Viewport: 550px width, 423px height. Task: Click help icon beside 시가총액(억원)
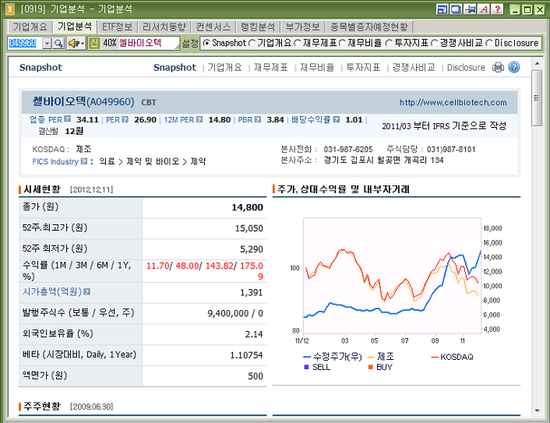(x=87, y=291)
